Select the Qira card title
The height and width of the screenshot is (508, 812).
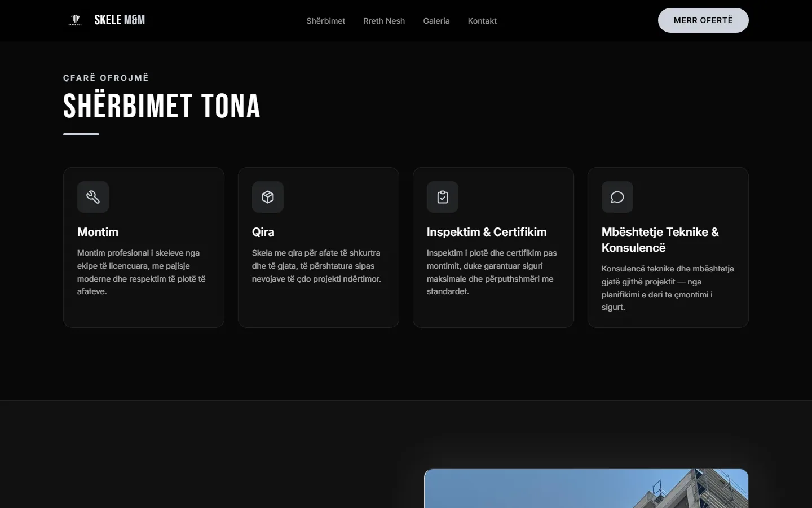[x=263, y=232]
